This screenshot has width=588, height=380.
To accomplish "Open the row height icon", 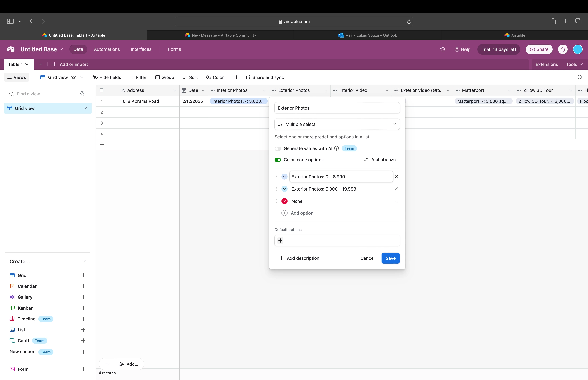I will click(x=235, y=77).
